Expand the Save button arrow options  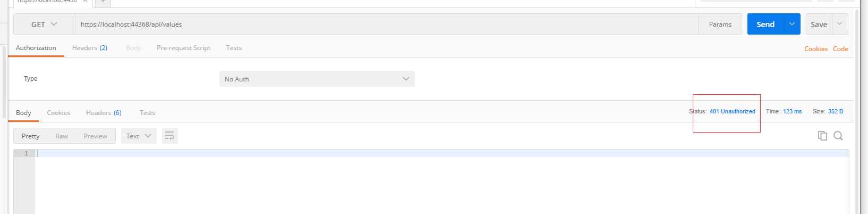coord(840,24)
